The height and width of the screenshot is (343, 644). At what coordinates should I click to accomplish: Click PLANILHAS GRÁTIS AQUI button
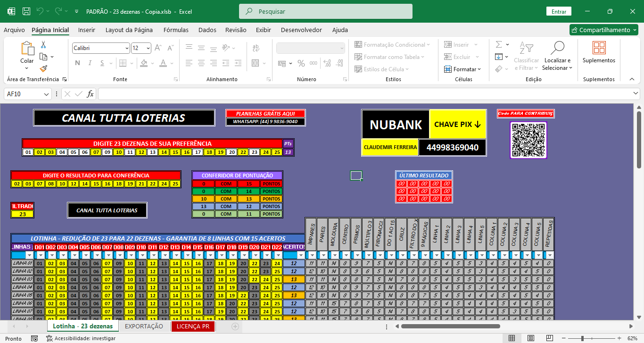tap(265, 114)
